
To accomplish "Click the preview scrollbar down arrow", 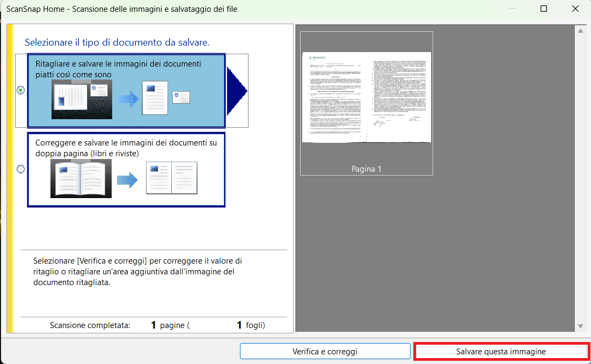I will 580,326.
